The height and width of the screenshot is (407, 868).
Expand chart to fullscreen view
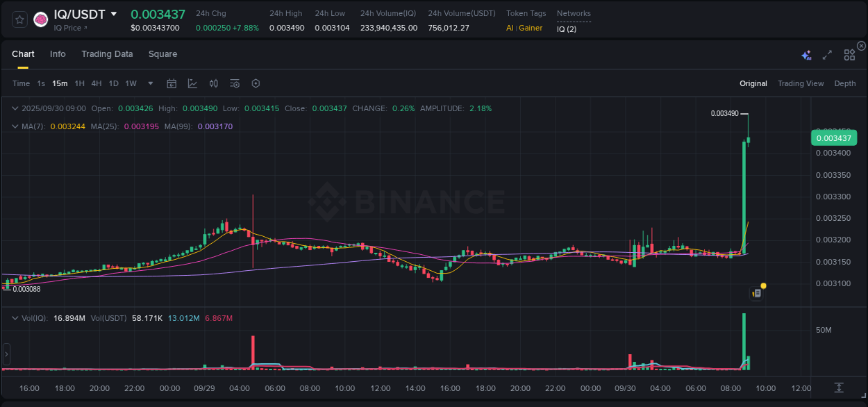point(827,53)
